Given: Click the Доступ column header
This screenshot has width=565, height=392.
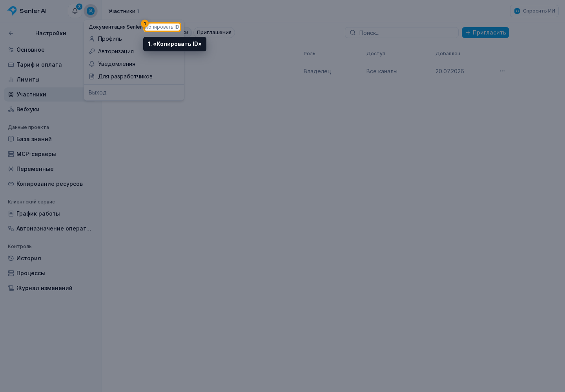Looking at the screenshot, I should [x=375, y=54].
